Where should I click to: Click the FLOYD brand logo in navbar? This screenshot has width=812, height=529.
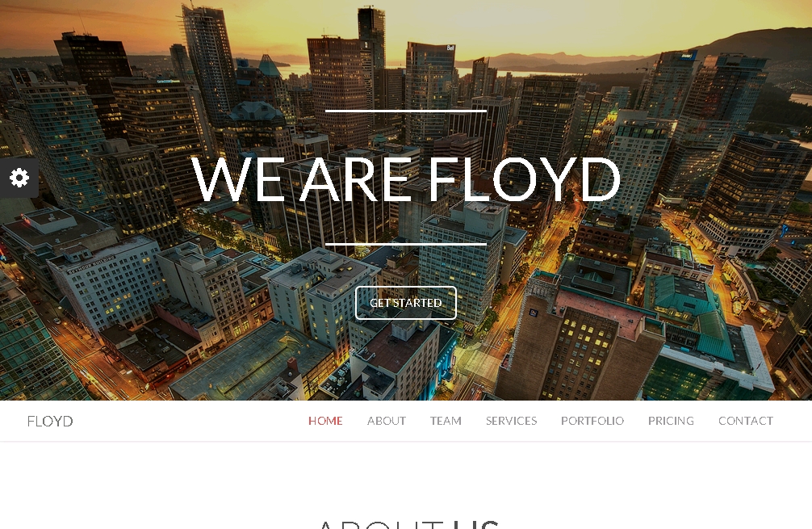[x=50, y=422]
